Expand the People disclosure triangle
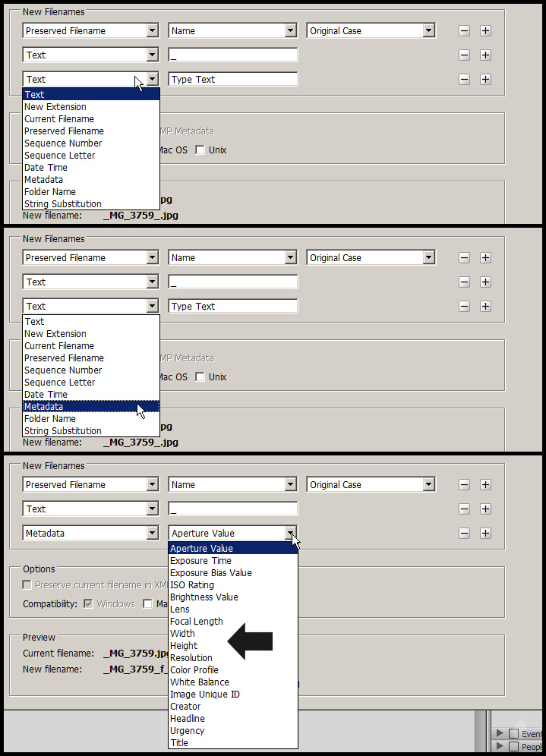 [x=500, y=748]
